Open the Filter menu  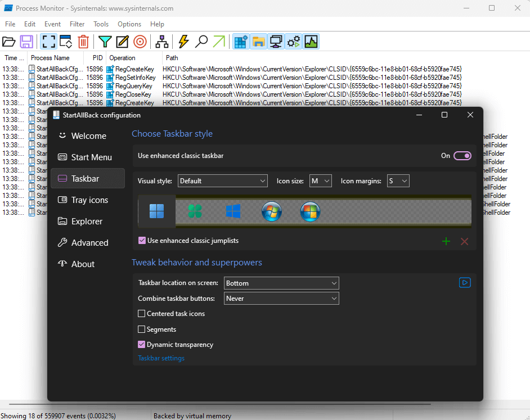pyautogui.click(x=77, y=24)
